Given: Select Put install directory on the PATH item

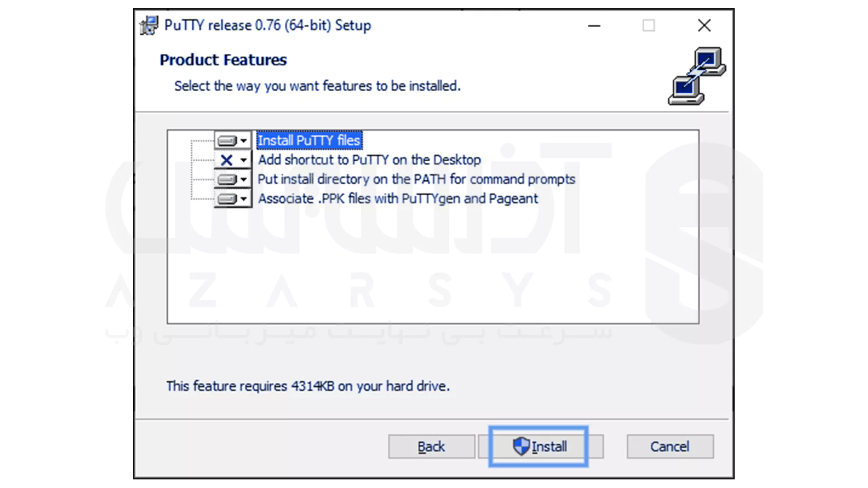Looking at the screenshot, I should (416, 179).
